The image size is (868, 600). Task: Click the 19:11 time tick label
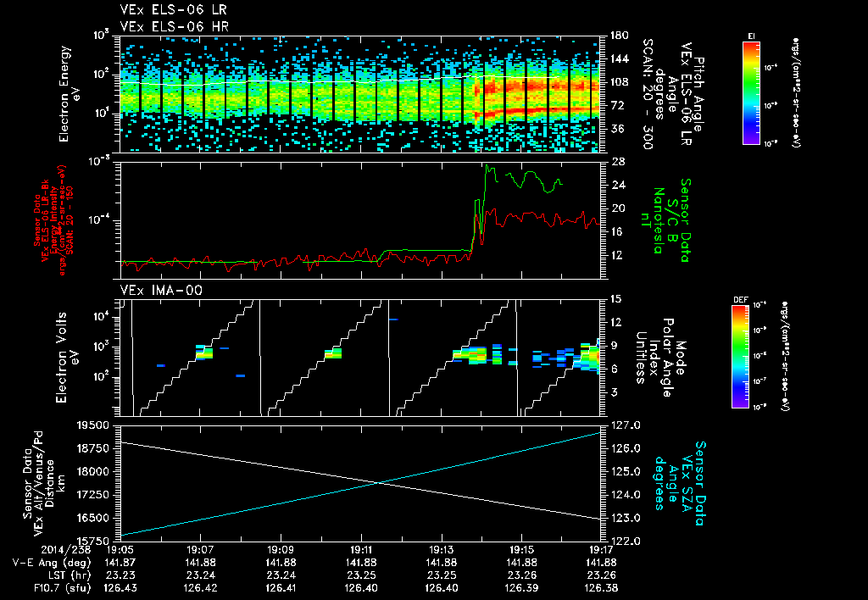coord(361,550)
